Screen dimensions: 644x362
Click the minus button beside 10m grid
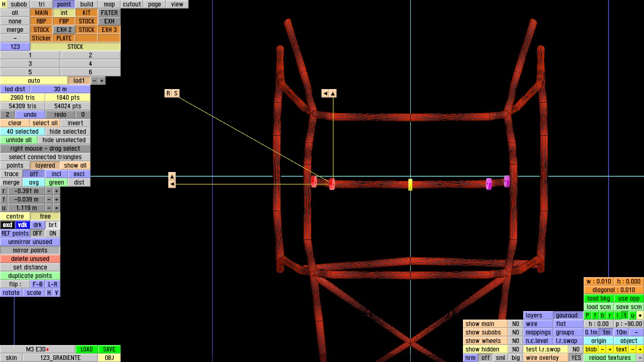pos(636,332)
